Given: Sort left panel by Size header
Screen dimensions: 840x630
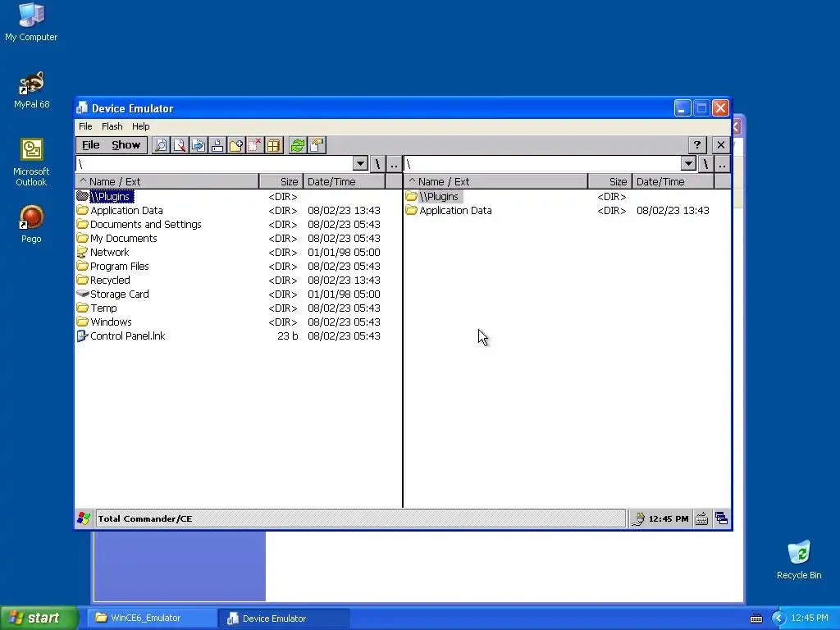Looking at the screenshot, I should 281,181.
